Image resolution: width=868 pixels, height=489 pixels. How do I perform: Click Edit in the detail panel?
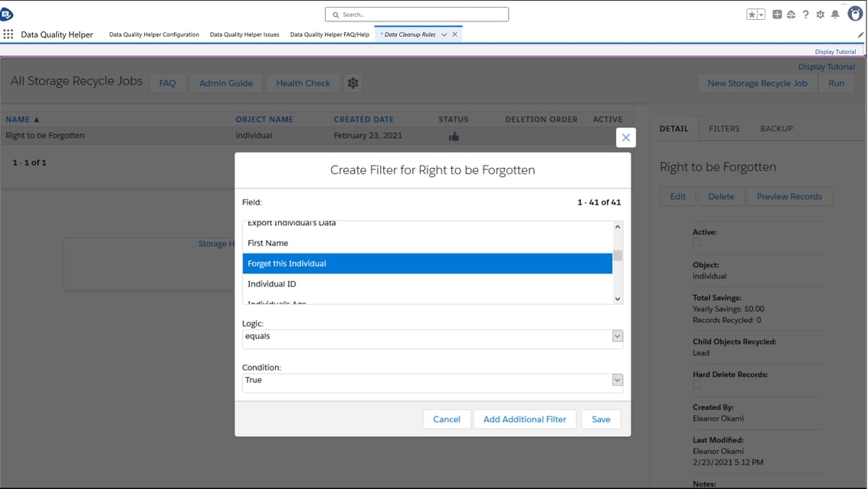point(677,197)
